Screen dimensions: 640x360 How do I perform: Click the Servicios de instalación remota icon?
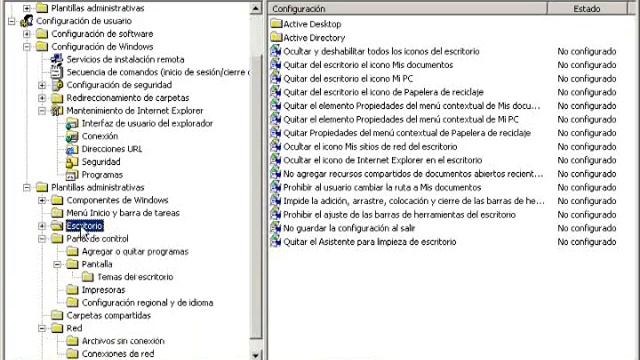point(56,59)
